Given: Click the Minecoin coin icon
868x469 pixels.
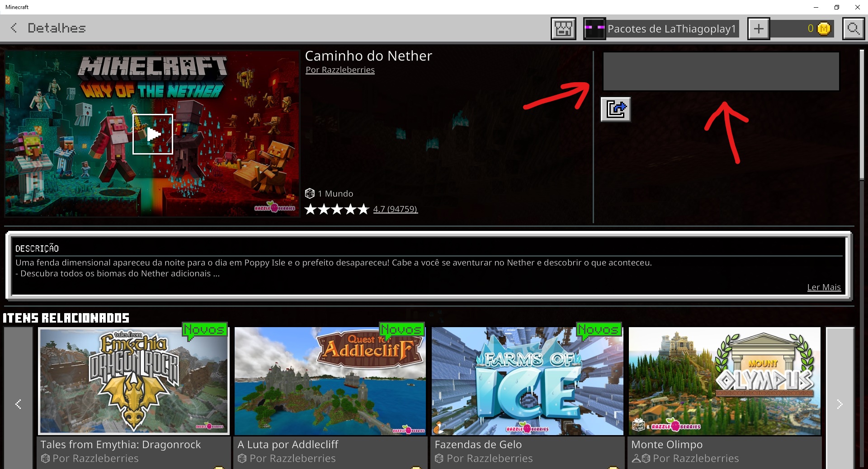Looking at the screenshot, I should pyautogui.click(x=824, y=29).
